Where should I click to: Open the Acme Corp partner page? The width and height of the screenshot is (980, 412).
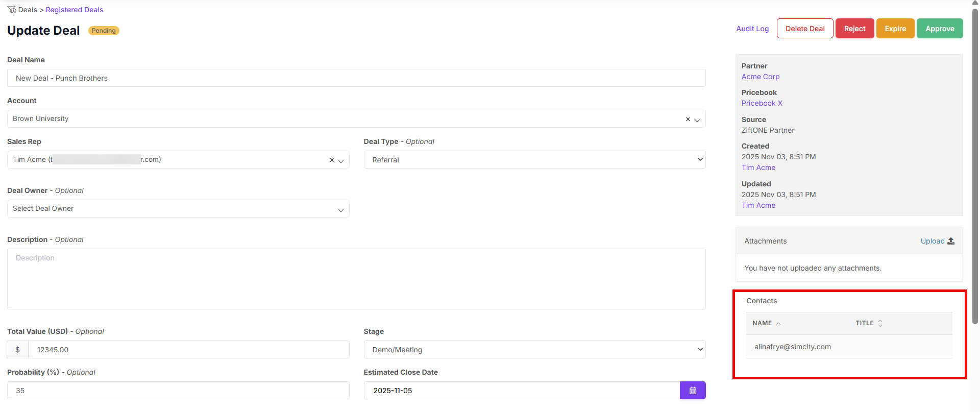[760, 77]
